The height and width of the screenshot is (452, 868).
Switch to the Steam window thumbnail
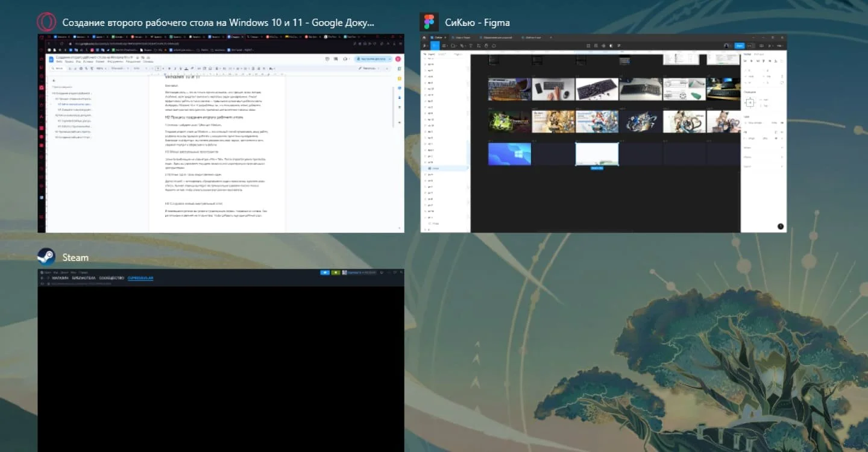(x=221, y=360)
